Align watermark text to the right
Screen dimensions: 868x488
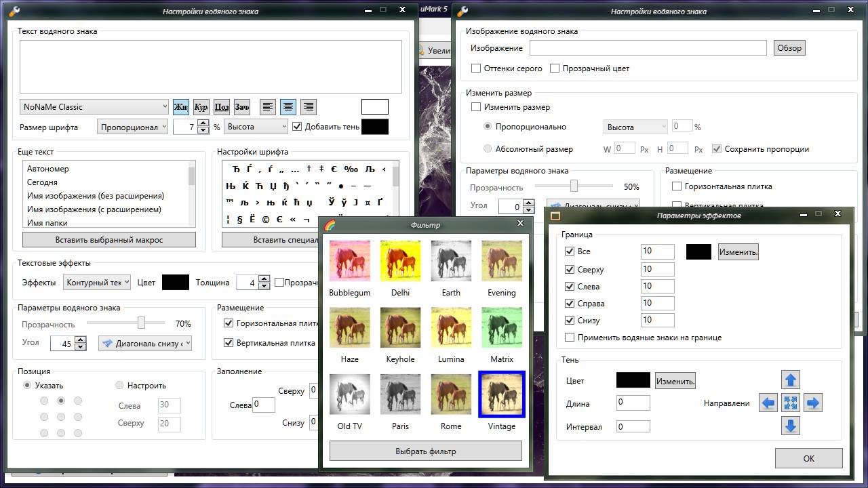pos(309,107)
